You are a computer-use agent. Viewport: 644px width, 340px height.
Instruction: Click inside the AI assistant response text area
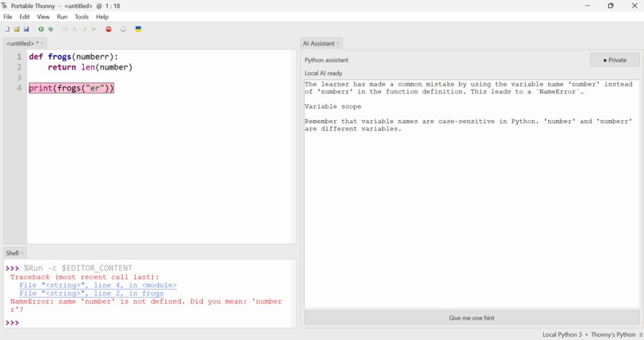click(x=471, y=194)
